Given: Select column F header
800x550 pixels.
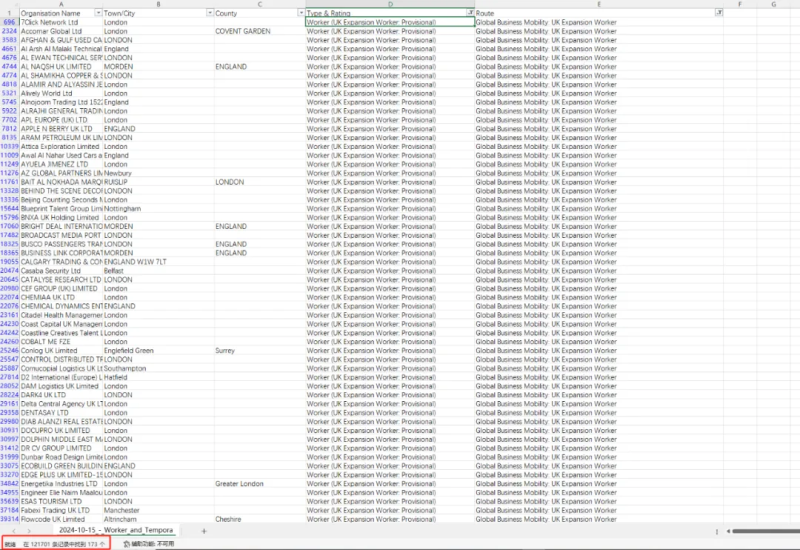Looking at the screenshot, I should pyautogui.click(x=740, y=4).
